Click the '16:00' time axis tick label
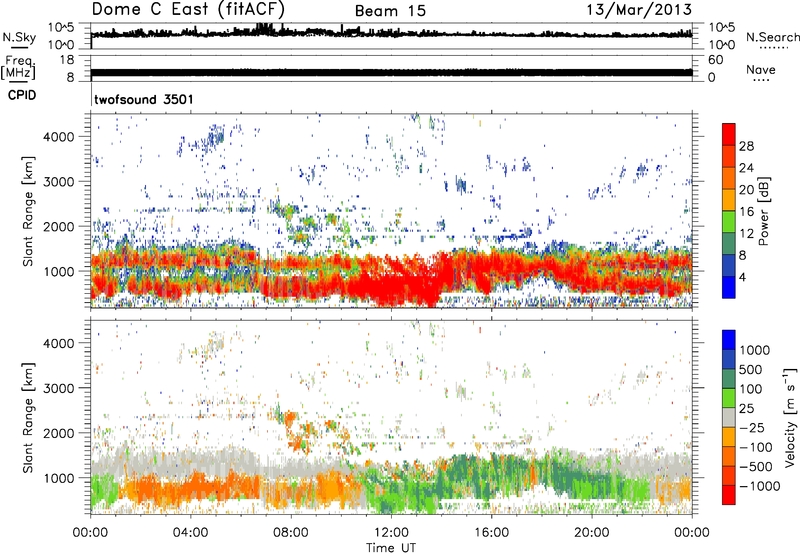This screenshot has height=554, width=800. [x=491, y=533]
